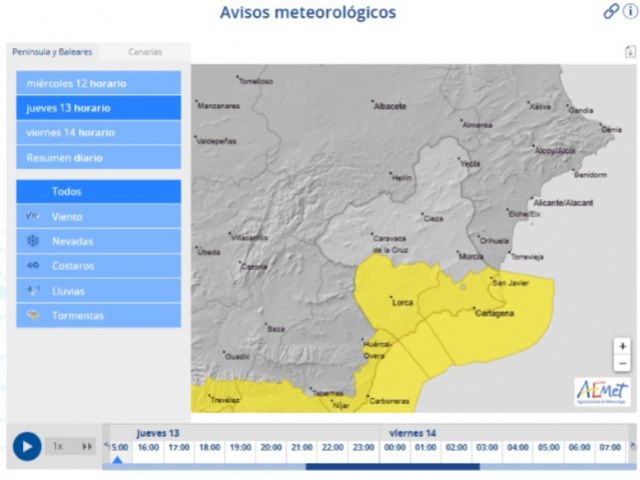Click the AEMet logo on the map
This screenshot has height=480, width=640.
pos(601,392)
